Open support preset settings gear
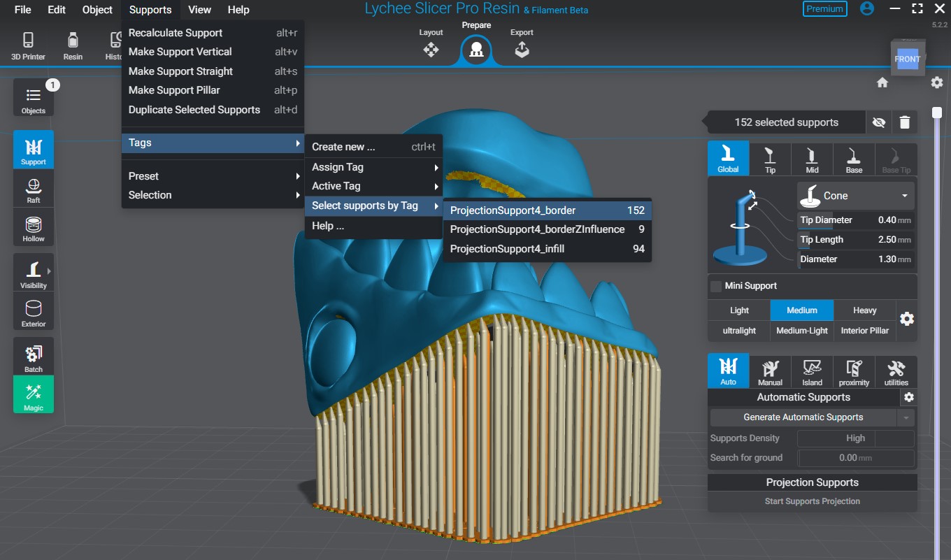951x560 pixels. [907, 319]
